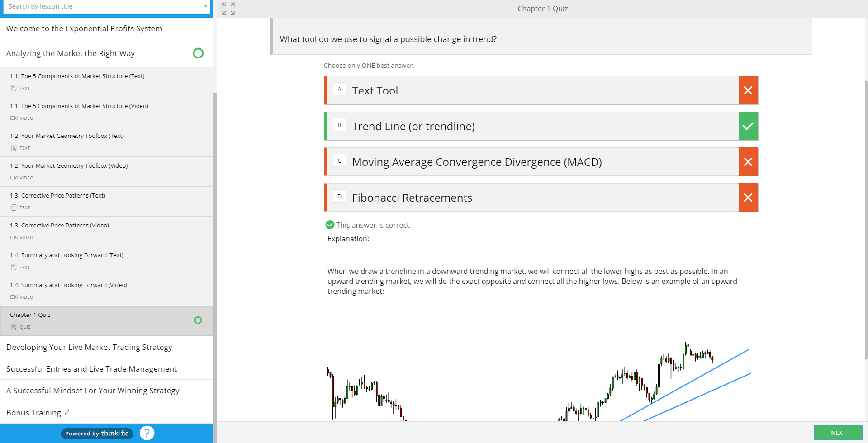Image resolution: width=868 pixels, height=443 pixels.
Task: Expand Developing Your Live Market Trading Strategy
Action: pyautogui.click(x=89, y=347)
